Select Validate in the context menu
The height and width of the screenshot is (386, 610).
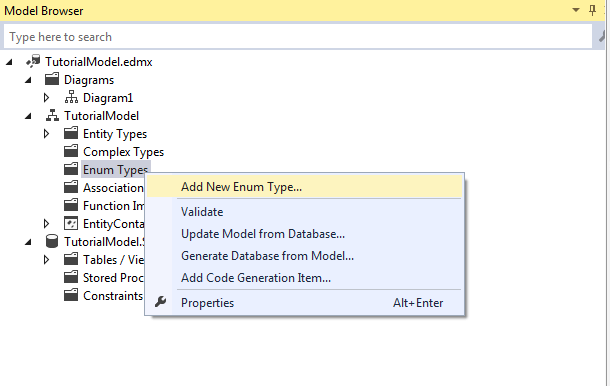305,212
